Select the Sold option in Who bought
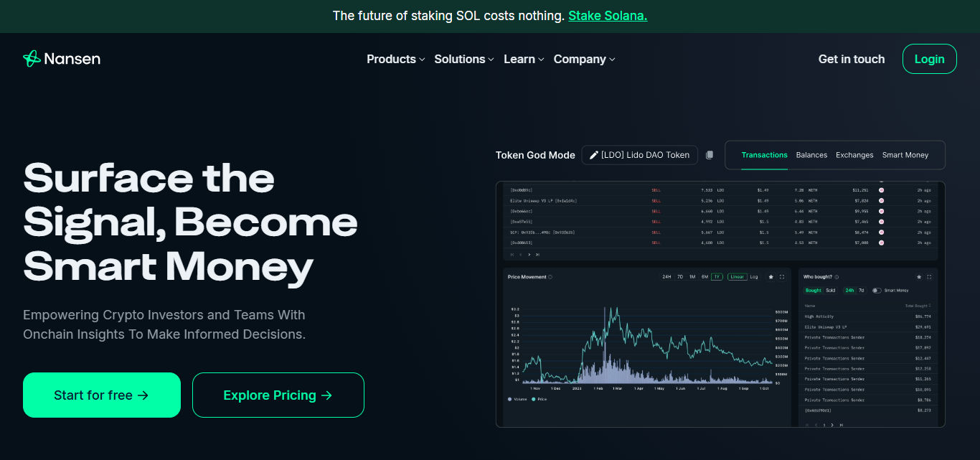Screen dimensions: 980x460 830,291
